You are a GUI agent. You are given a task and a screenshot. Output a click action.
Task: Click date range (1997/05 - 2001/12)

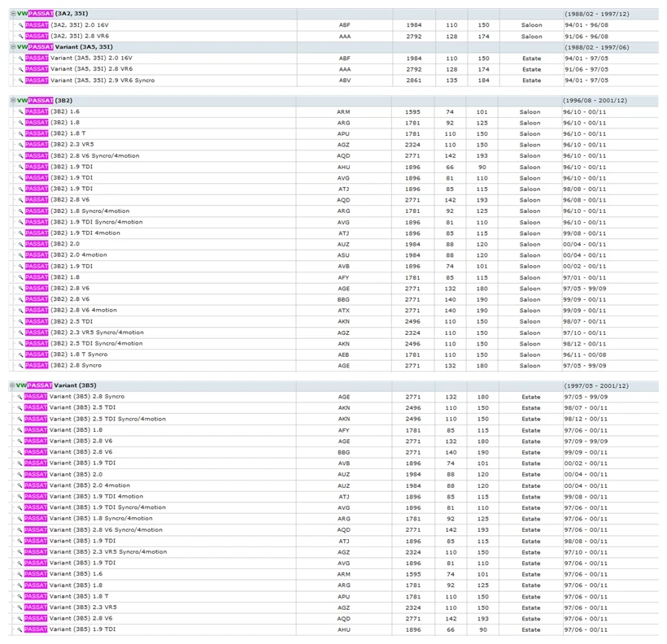click(x=596, y=385)
